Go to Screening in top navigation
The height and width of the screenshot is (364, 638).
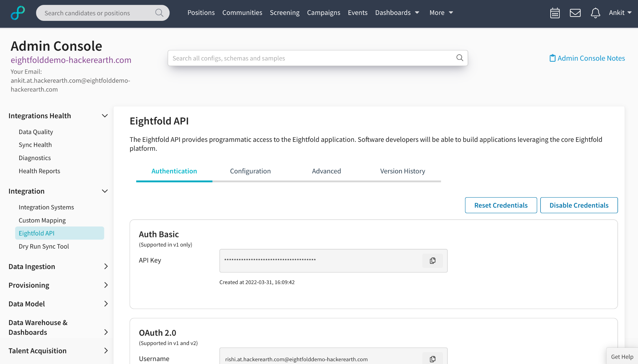tap(284, 13)
